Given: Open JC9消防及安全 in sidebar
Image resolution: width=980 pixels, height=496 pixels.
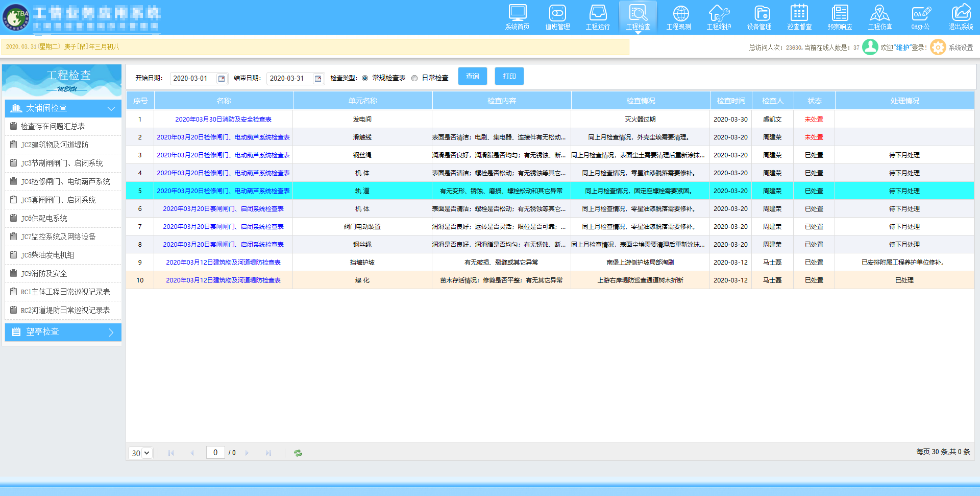Looking at the screenshot, I should [x=63, y=273].
